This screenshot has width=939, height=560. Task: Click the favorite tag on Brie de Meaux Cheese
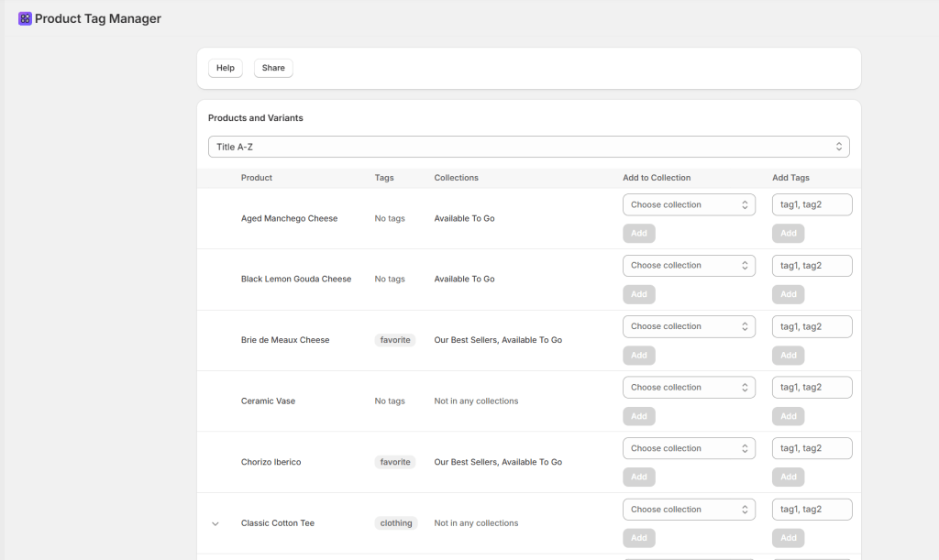coord(395,340)
